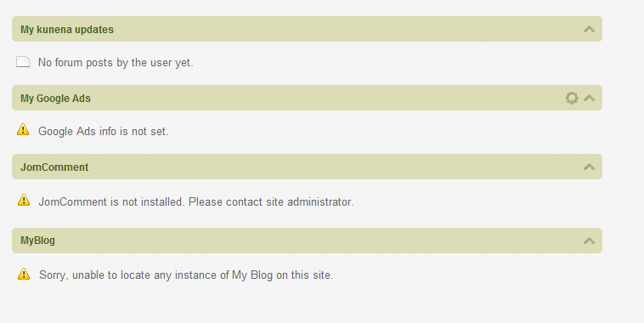Collapse the MyBlog panel using its chevron
This screenshot has width=644, height=323.
(x=590, y=241)
